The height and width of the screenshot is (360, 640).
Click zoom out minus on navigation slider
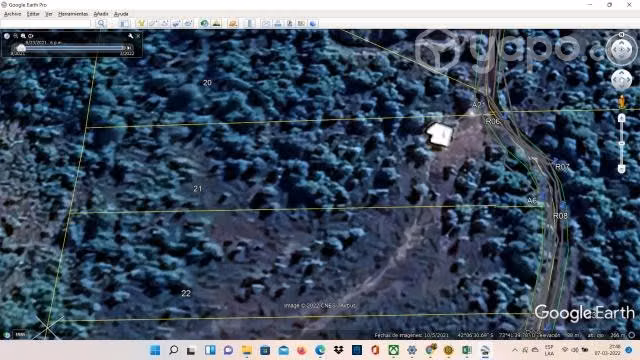[621, 169]
